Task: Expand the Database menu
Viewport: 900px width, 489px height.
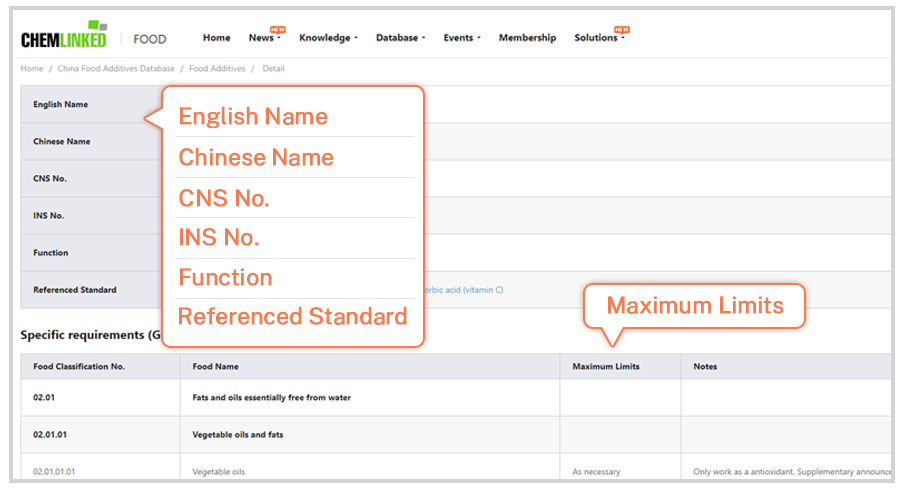Action: [x=400, y=38]
